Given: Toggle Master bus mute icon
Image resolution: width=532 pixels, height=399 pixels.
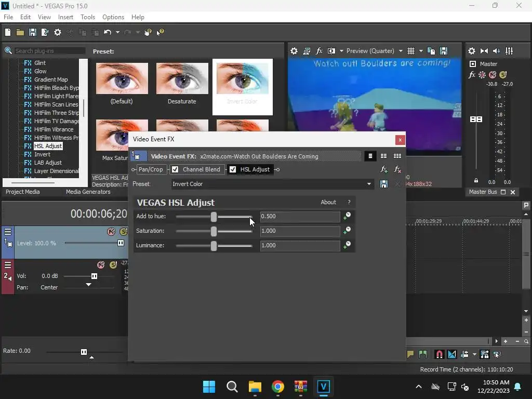Looking at the screenshot, I should pos(493,75).
